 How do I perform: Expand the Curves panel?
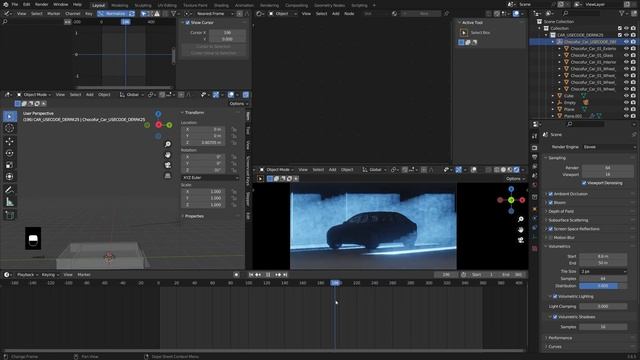click(x=555, y=347)
